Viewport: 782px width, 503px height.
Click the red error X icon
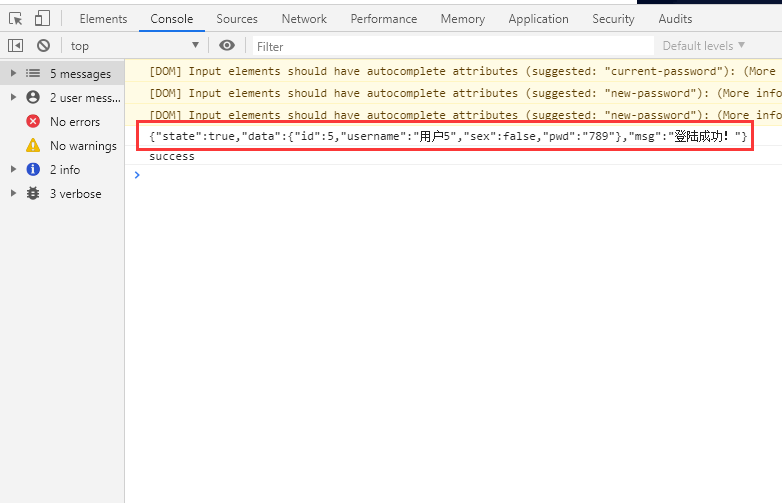(33, 121)
